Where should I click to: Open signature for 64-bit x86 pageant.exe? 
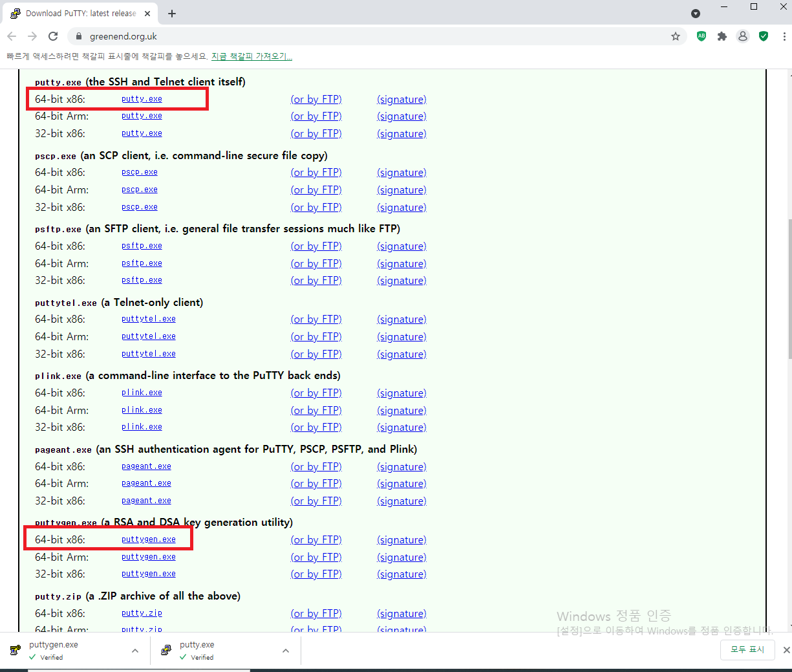click(401, 467)
